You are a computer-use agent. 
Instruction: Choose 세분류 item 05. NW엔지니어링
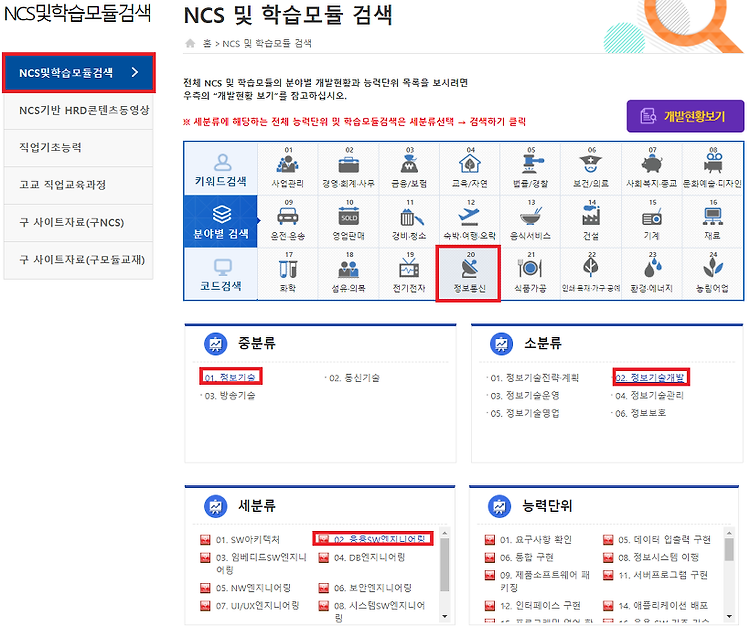[253, 588]
